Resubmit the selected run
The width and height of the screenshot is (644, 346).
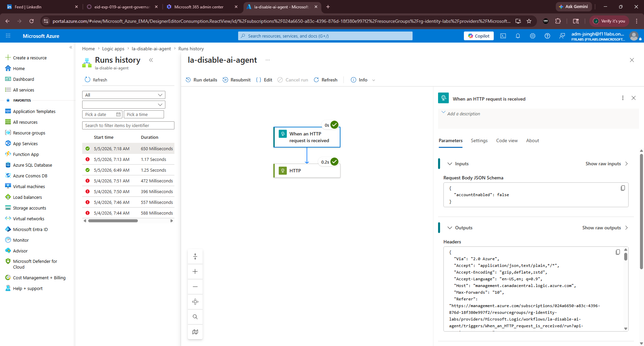tap(237, 80)
